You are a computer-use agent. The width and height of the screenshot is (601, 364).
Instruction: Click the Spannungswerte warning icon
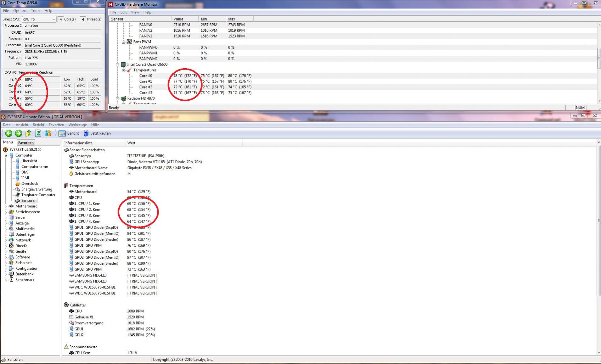(x=66, y=347)
